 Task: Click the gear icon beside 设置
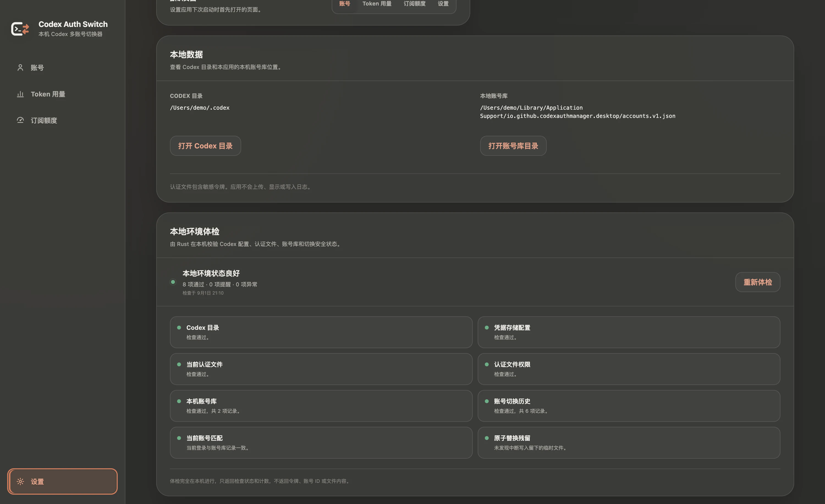coord(20,481)
